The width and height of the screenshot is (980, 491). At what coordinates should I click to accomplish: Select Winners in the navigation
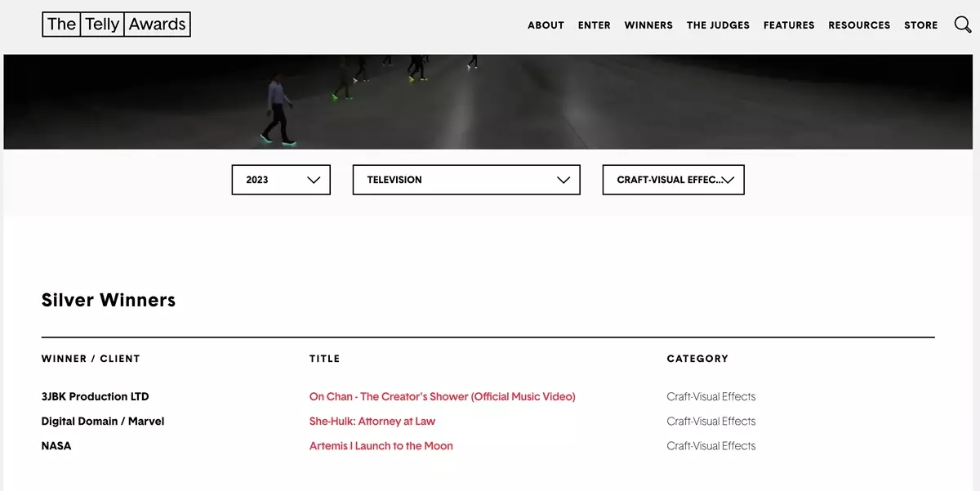(x=648, y=25)
